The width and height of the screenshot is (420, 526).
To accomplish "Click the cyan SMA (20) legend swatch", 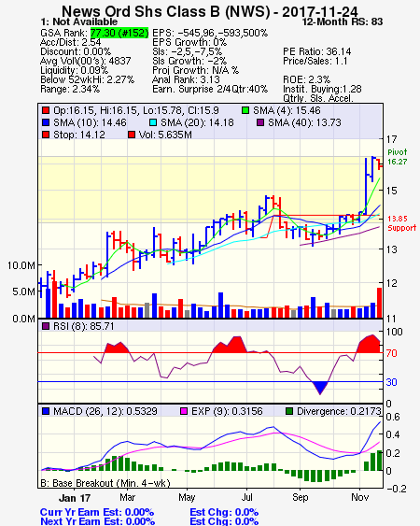I will 153,122.
